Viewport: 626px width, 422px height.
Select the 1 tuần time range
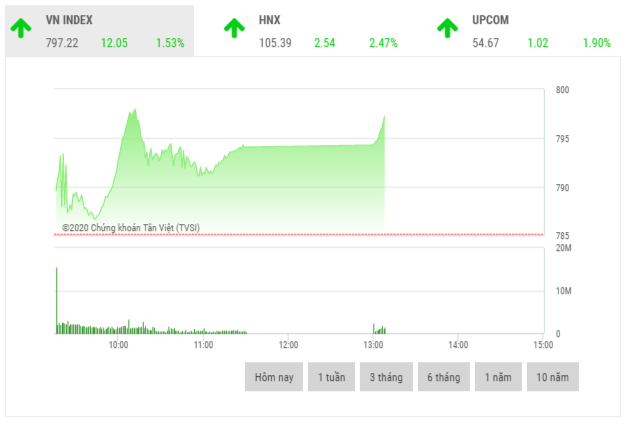(x=331, y=377)
